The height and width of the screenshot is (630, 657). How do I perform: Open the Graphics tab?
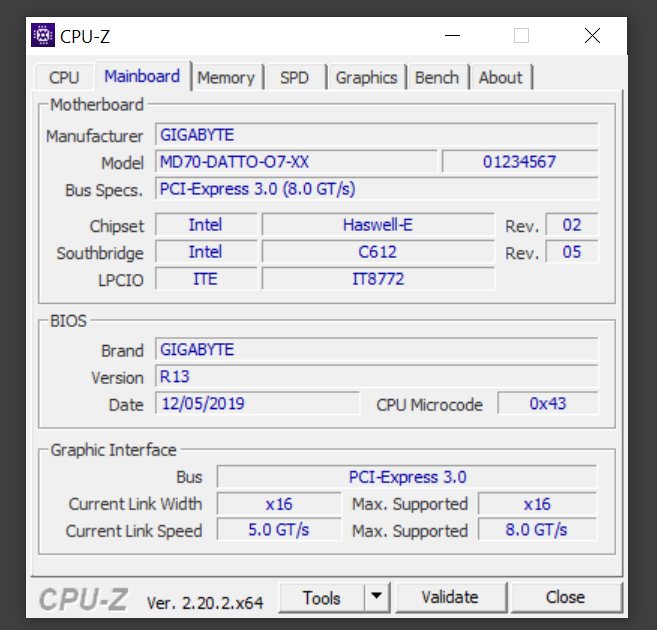(x=367, y=77)
